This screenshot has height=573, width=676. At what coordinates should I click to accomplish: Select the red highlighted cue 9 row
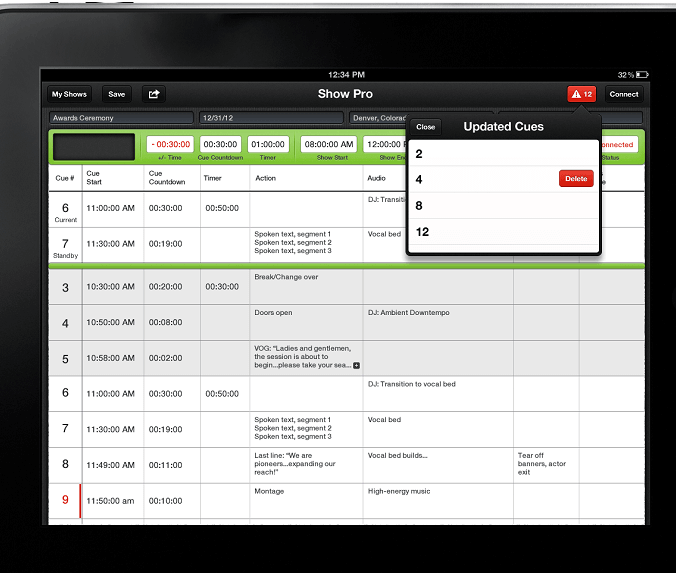click(347, 501)
